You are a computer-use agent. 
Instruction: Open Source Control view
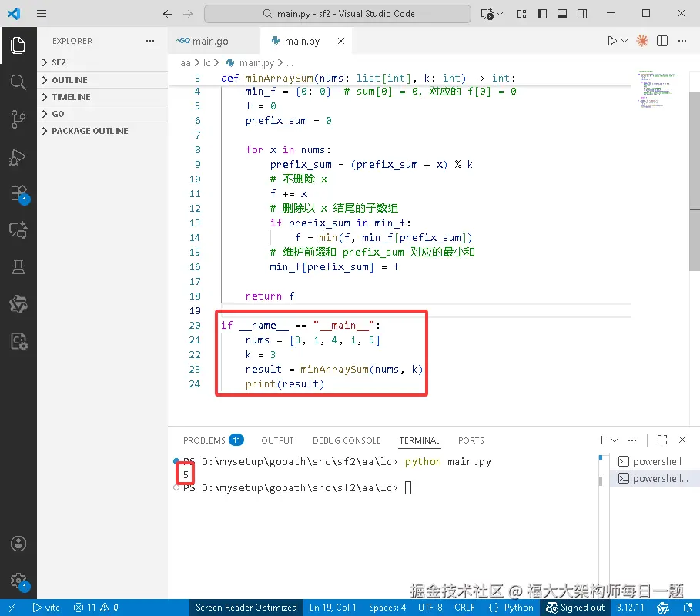tap(18, 119)
